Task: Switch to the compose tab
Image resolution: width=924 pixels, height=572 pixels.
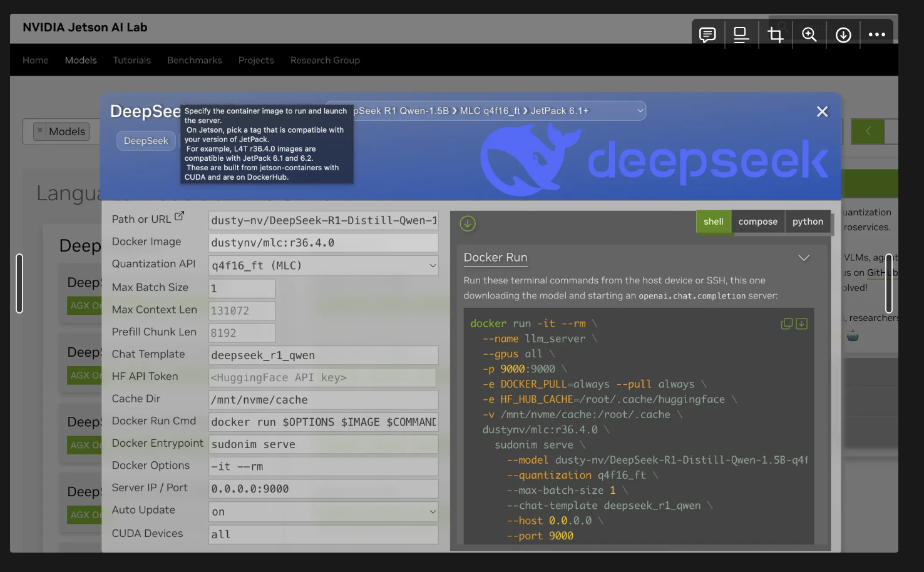Action: click(757, 222)
